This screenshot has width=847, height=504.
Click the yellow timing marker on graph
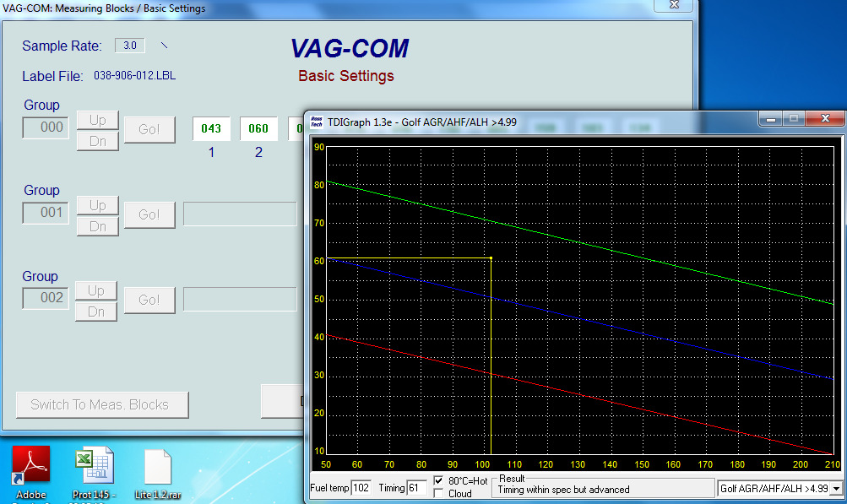pos(491,258)
